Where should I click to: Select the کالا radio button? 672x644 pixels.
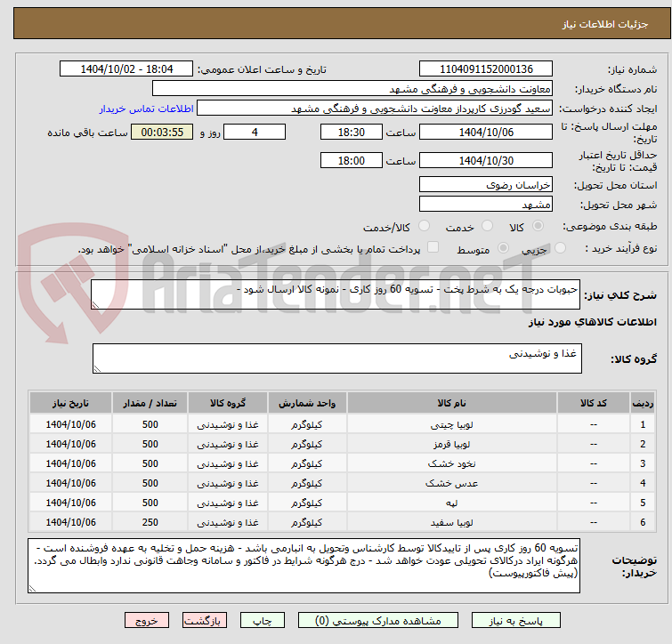[538, 226]
